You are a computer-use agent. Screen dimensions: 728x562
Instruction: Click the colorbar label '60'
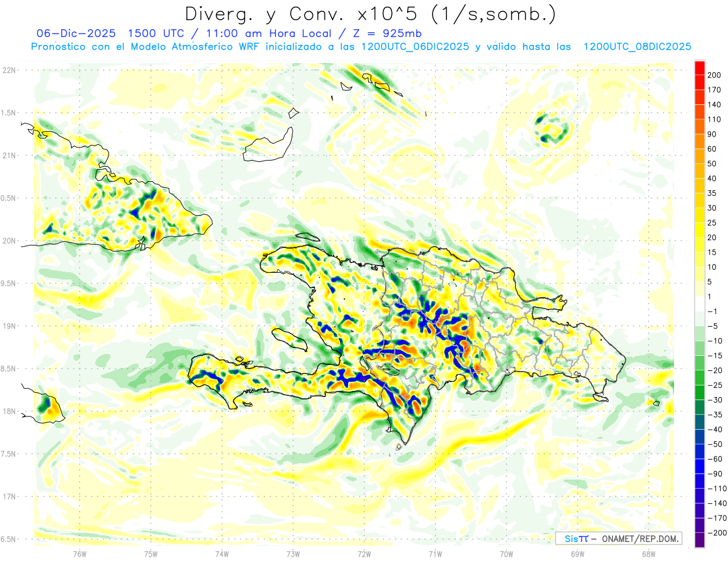tap(712, 149)
